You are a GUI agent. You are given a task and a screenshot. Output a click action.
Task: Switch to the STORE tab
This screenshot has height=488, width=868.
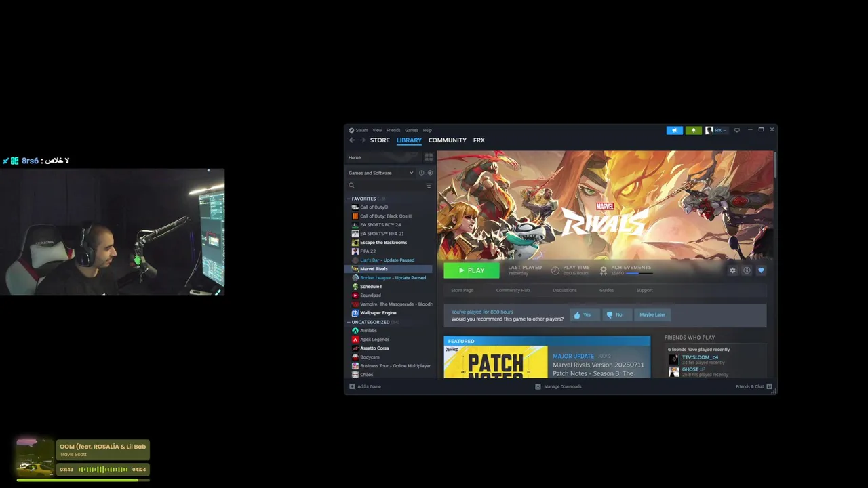tap(380, 140)
